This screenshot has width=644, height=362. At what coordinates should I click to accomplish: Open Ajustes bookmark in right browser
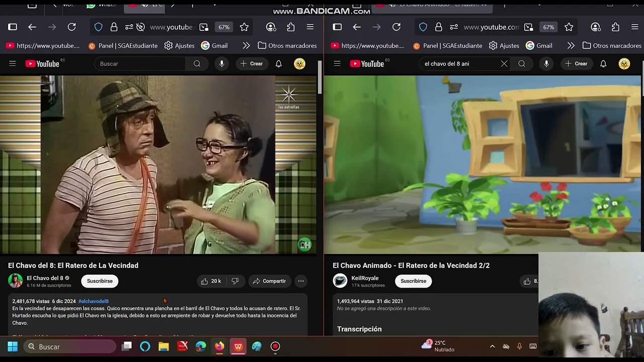click(504, 46)
